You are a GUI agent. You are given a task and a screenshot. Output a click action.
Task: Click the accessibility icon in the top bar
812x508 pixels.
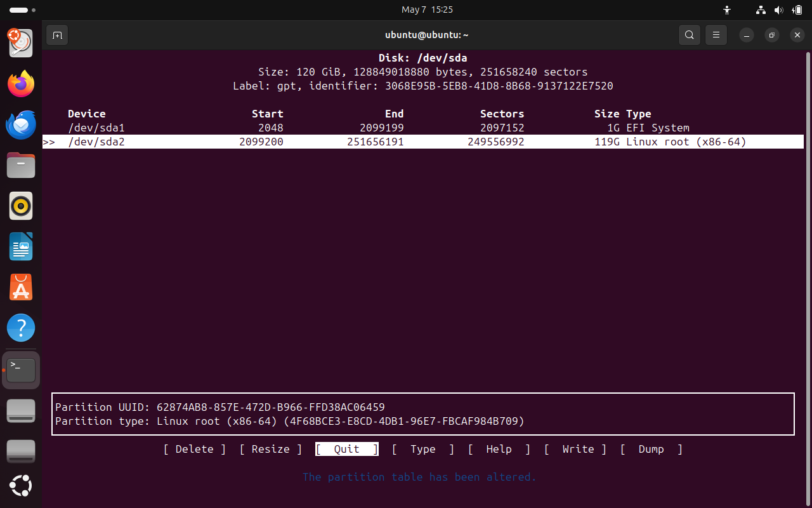(727, 10)
